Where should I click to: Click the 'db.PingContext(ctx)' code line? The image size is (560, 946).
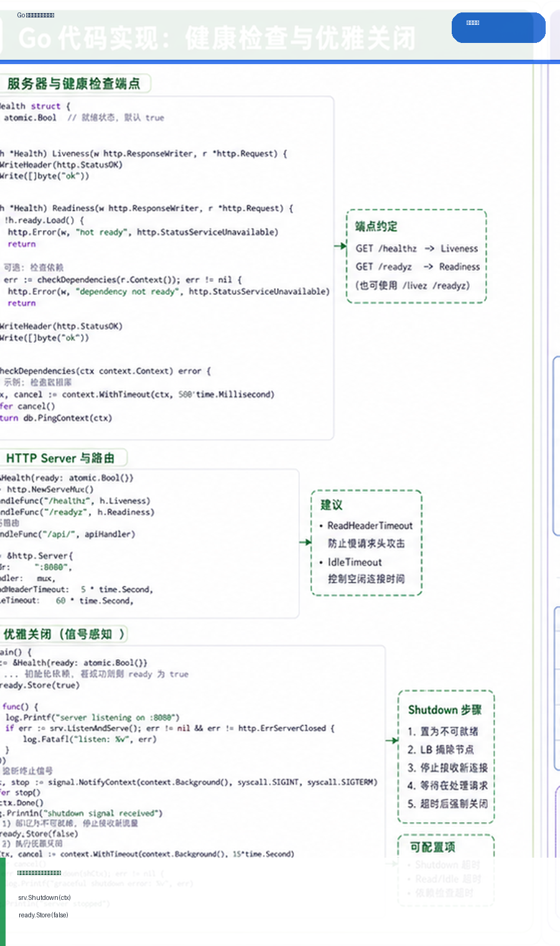[x=56, y=418]
